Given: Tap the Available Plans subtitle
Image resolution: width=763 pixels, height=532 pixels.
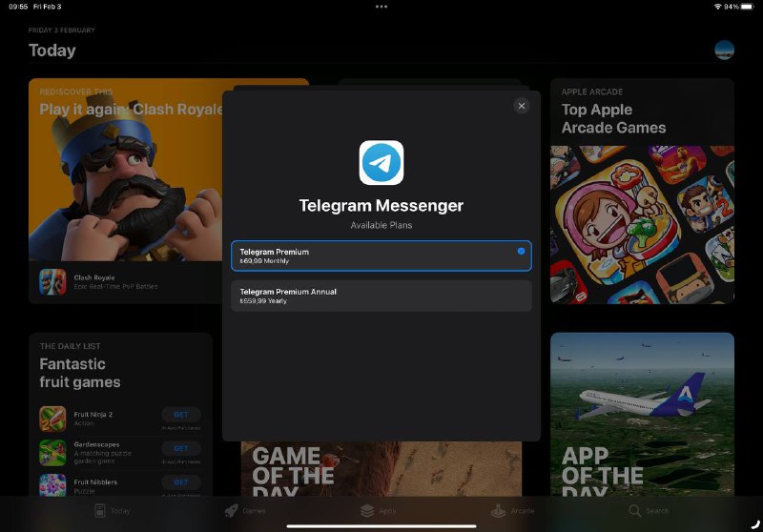Looking at the screenshot, I should click(381, 225).
